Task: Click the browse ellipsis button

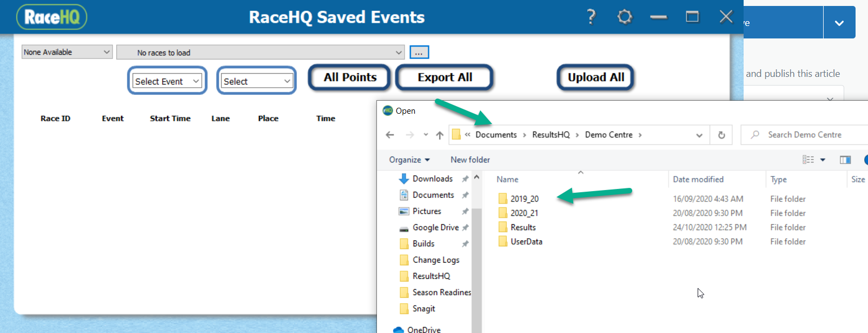Action: [x=419, y=52]
